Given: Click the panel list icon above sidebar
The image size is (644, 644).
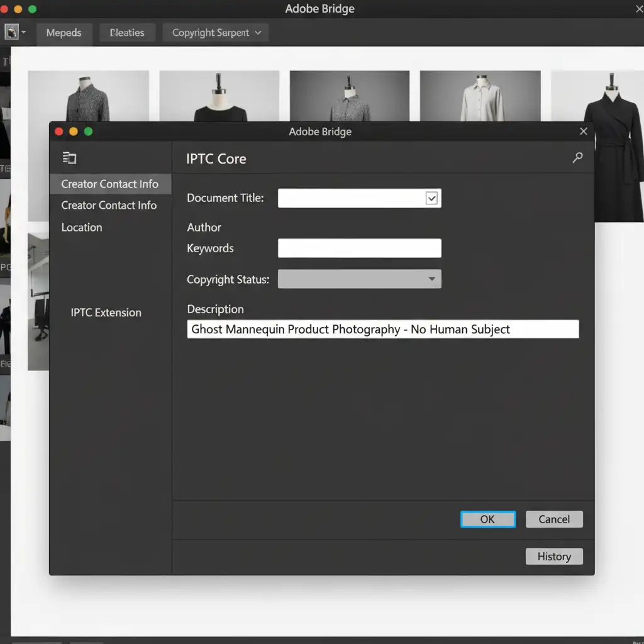Looking at the screenshot, I should point(69,158).
